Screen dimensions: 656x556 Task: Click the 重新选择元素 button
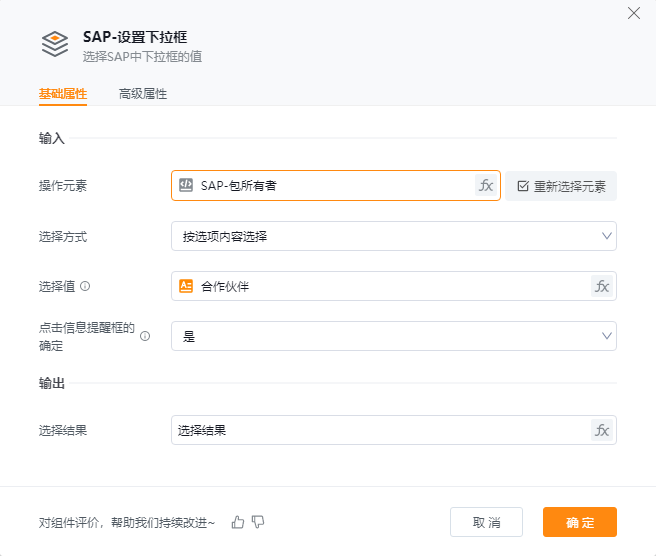point(561,186)
